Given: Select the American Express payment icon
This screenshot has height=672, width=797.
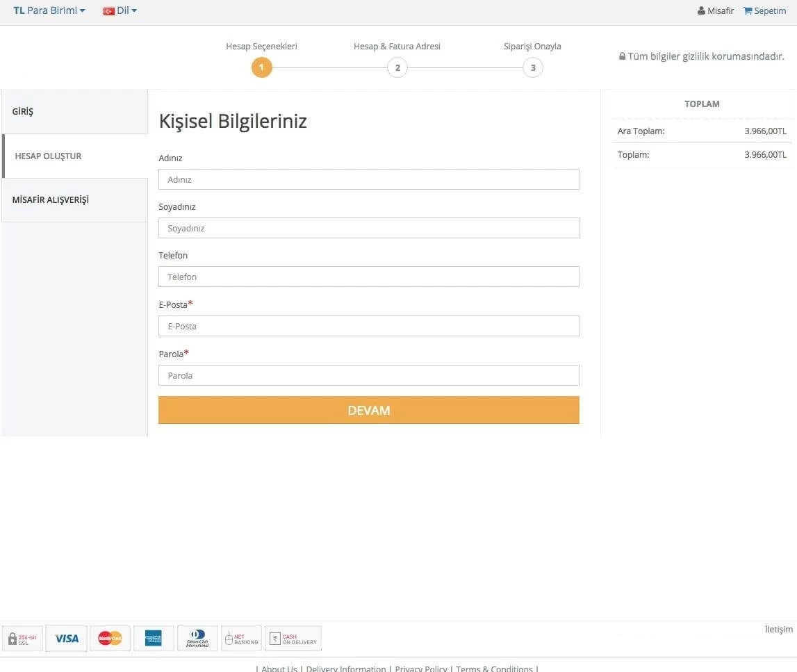Looking at the screenshot, I should [154, 638].
